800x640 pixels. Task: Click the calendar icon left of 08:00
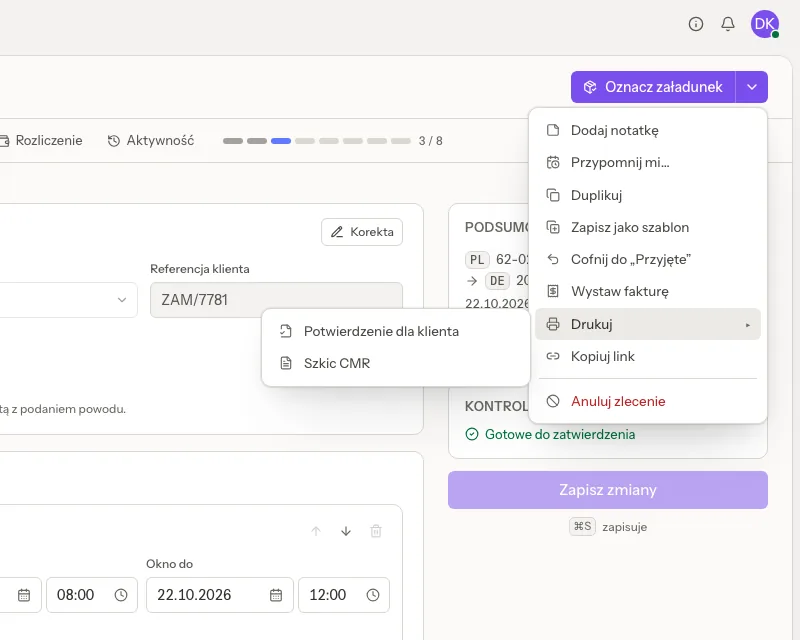click(x=24, y=595)
